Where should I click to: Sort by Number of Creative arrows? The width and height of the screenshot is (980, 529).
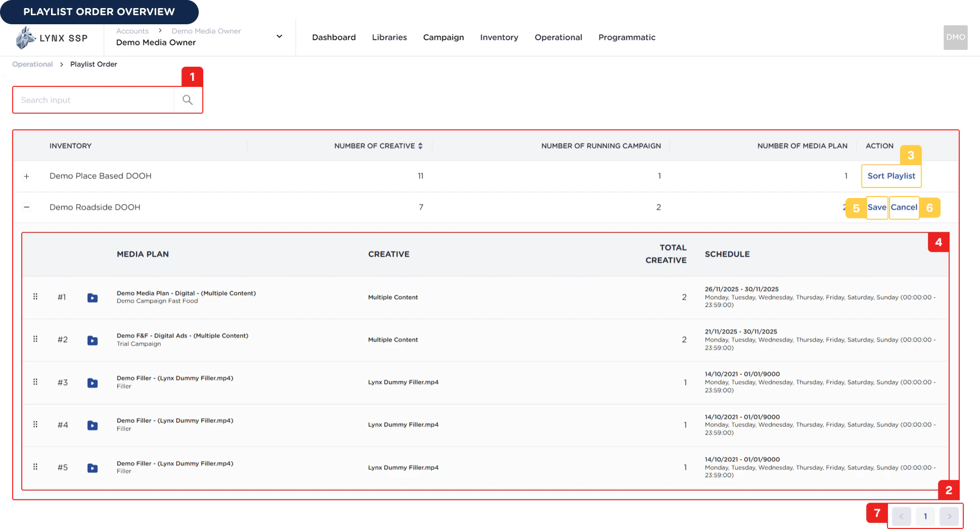(x=420, y=146)
